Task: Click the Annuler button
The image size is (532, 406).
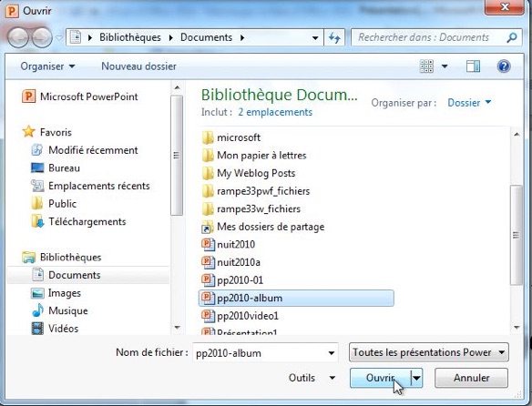Action: pos(471,378)
